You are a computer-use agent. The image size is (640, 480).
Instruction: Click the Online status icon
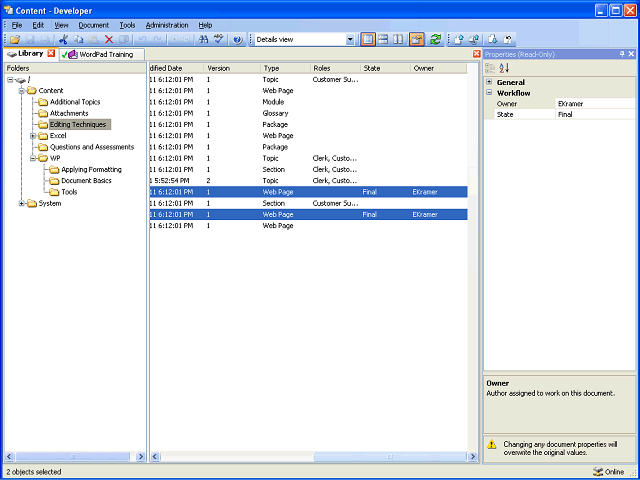(x=598, y=472)
